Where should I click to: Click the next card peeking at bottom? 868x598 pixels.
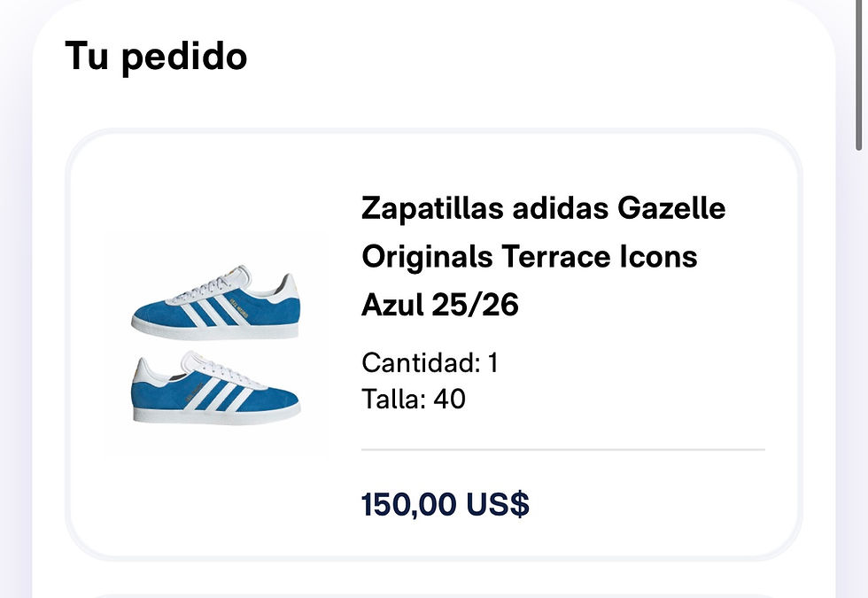(434, 594)
